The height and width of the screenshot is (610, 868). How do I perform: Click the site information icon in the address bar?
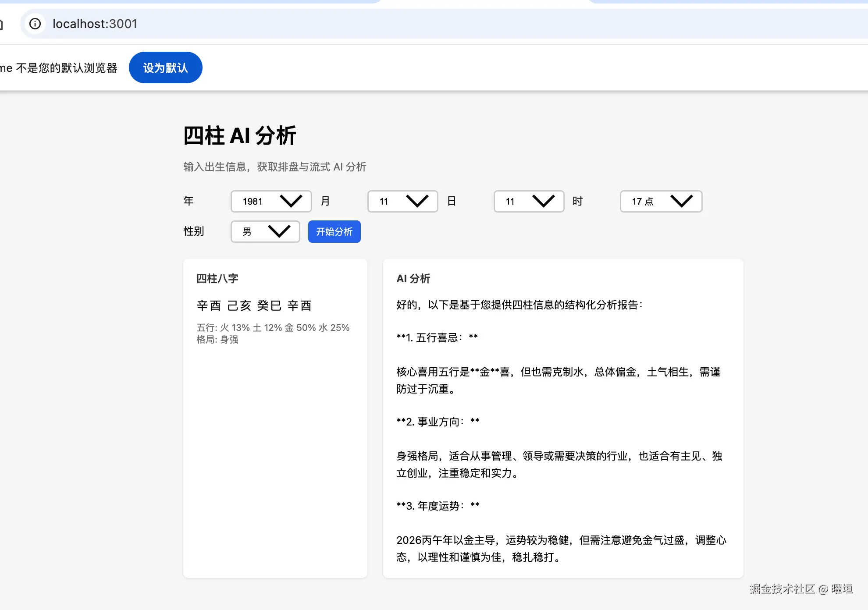(35, 24)
